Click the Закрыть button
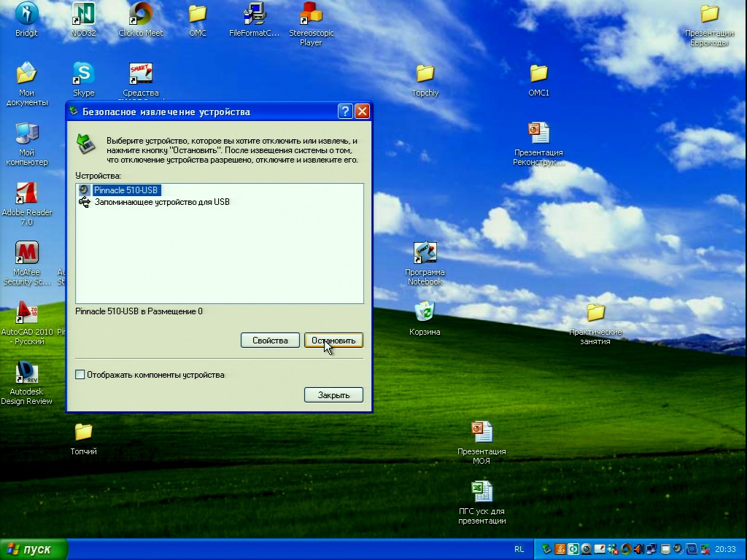 [x=333, y=394]
